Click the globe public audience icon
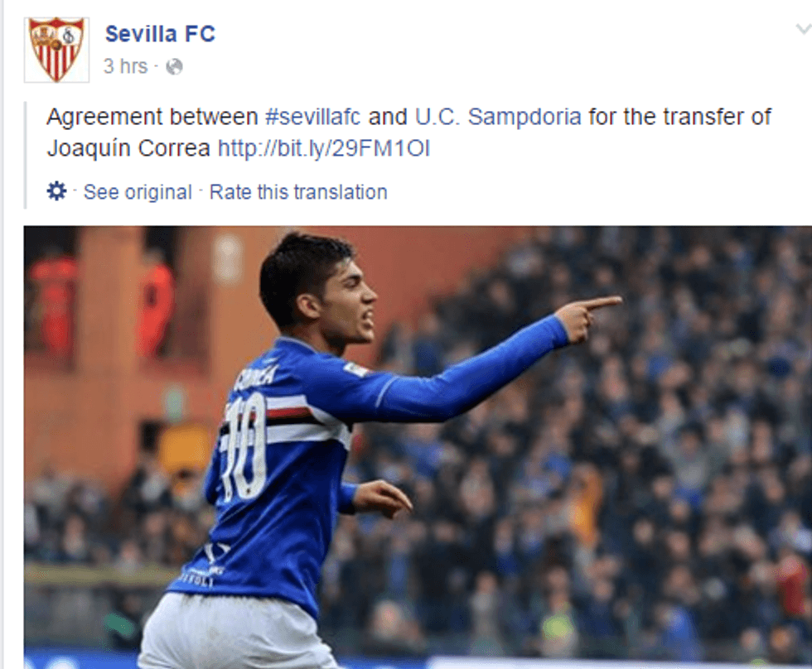This screenshot has height=669, width=812. tap(174, 67)
